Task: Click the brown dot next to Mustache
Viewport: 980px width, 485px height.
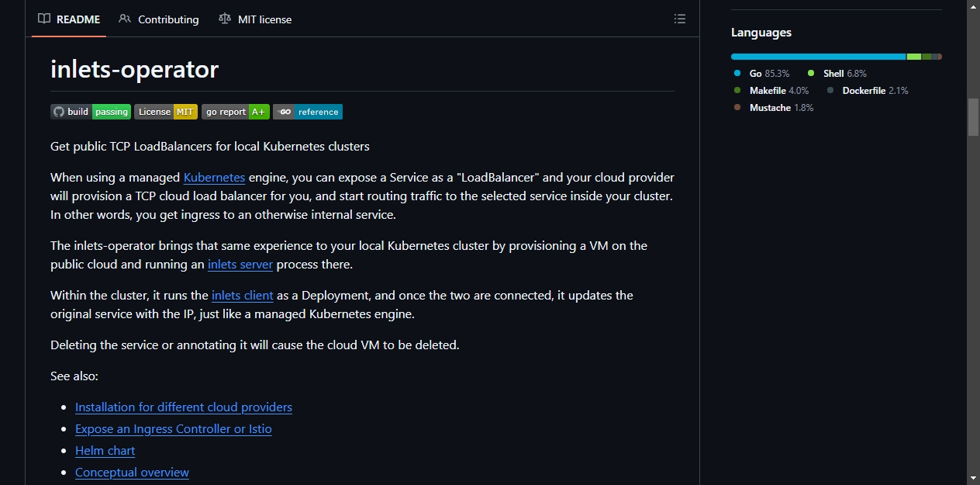Action: [x=737, y=108]
